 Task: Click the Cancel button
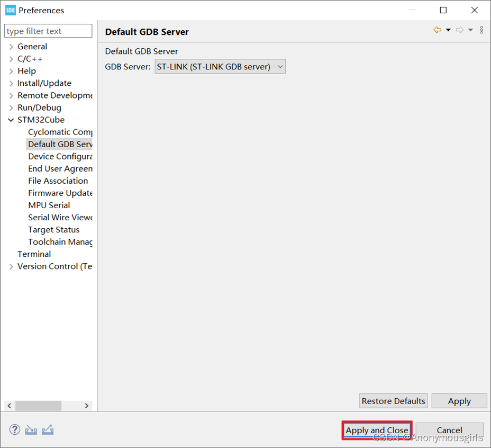pos(449,430)
